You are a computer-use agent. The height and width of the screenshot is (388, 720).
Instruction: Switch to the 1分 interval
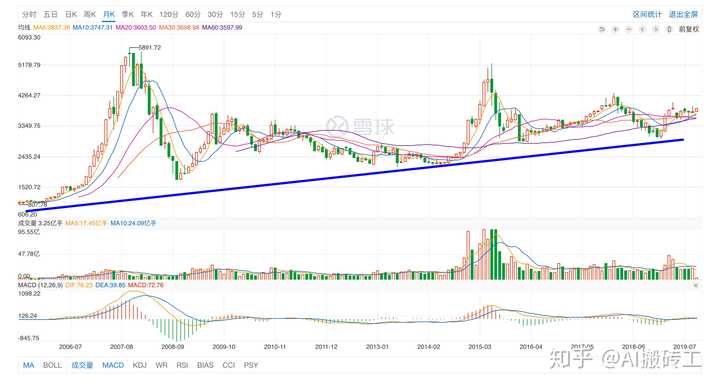[x=276, y=14]
